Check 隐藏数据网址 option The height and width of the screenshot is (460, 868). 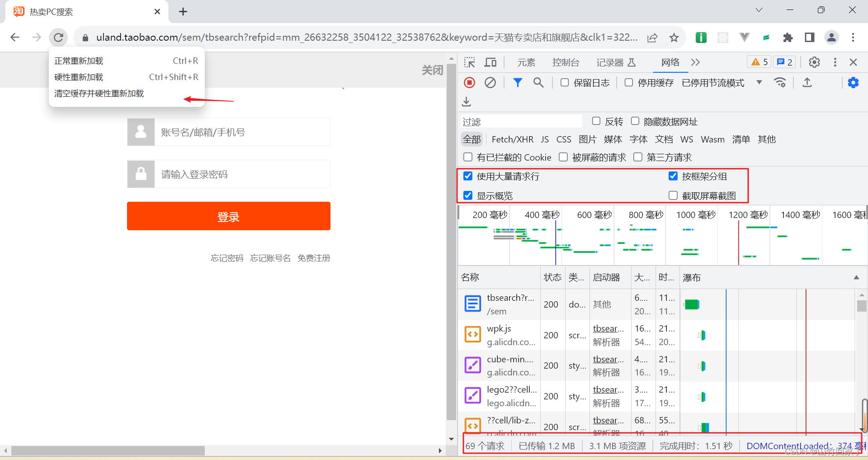click(635, 121)
